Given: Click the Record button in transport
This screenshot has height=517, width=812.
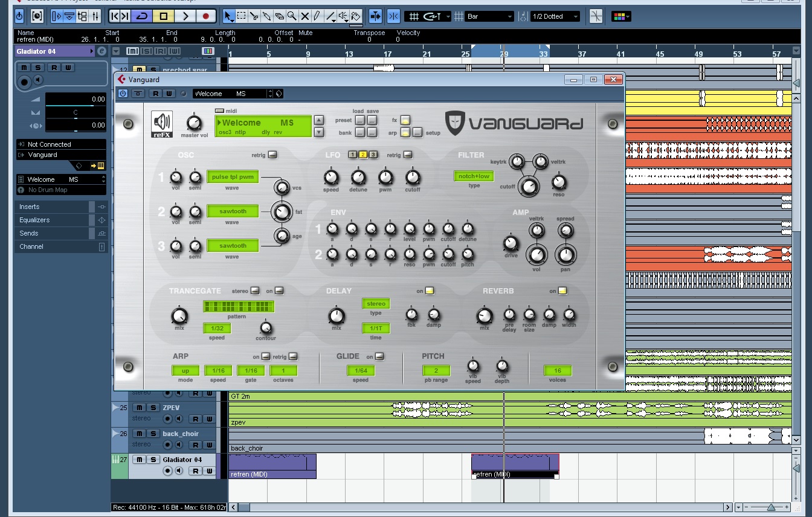Looking at the screenshot, I should pos(206,16).
